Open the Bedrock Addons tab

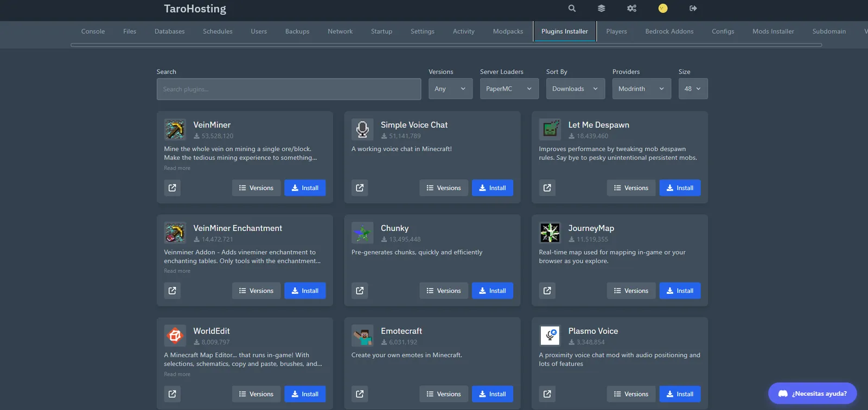[669, 31]
